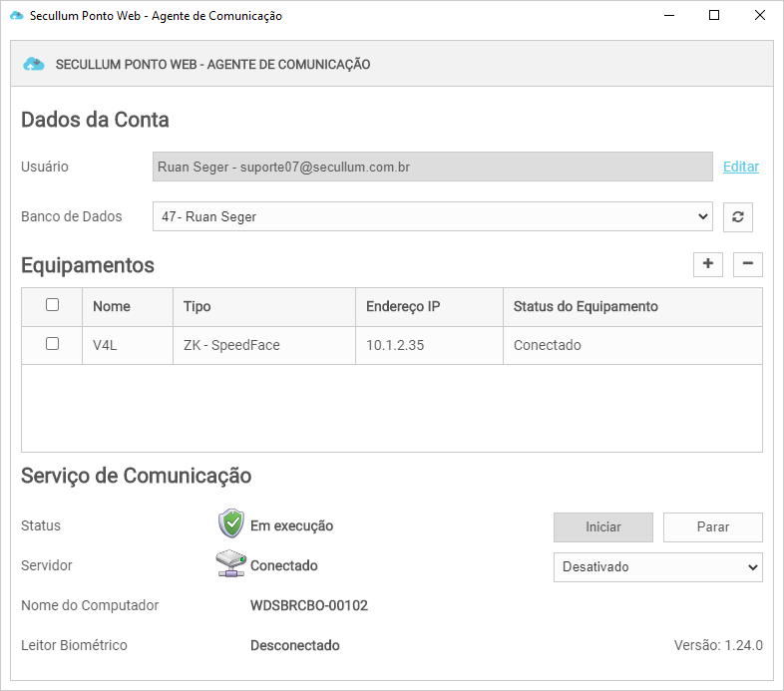
Task: Close the Agente de Comunicação window
Action: pyautogui.click(x=759, y=16)
